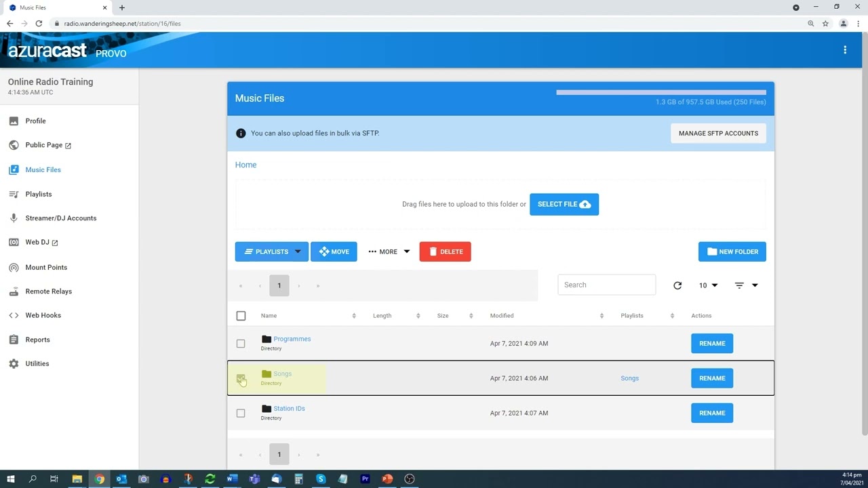Sort by Length column
868x488 pixels.
pyautogui.click(x=397, y=316)
